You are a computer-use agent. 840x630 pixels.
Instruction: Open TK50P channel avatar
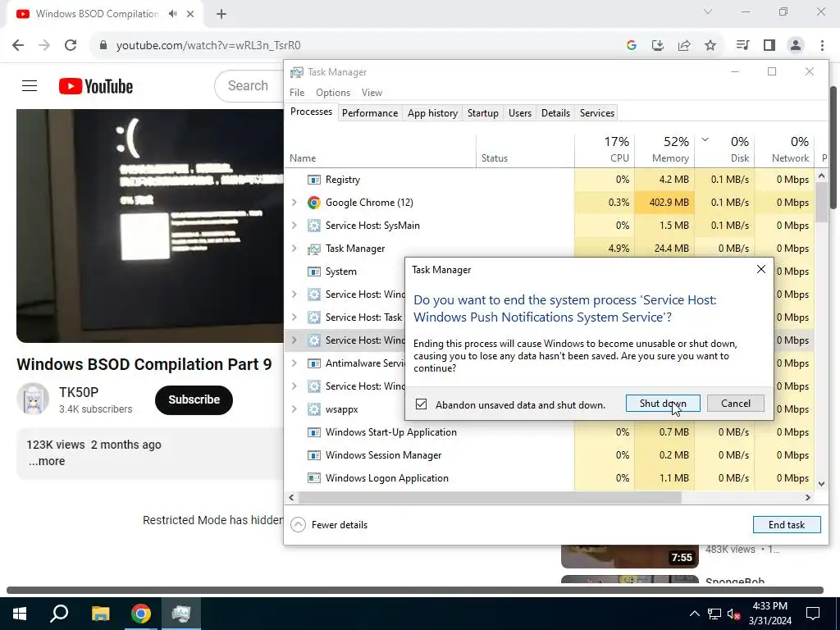pyautogui.click(x=33, y=399)
